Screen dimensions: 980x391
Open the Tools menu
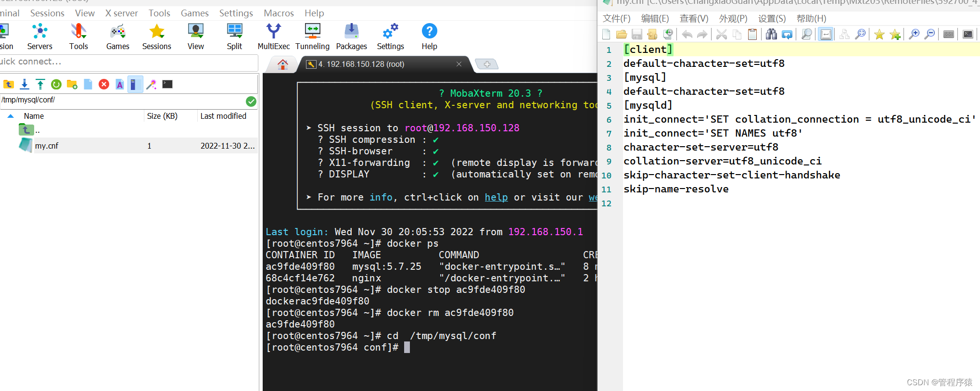159,13
